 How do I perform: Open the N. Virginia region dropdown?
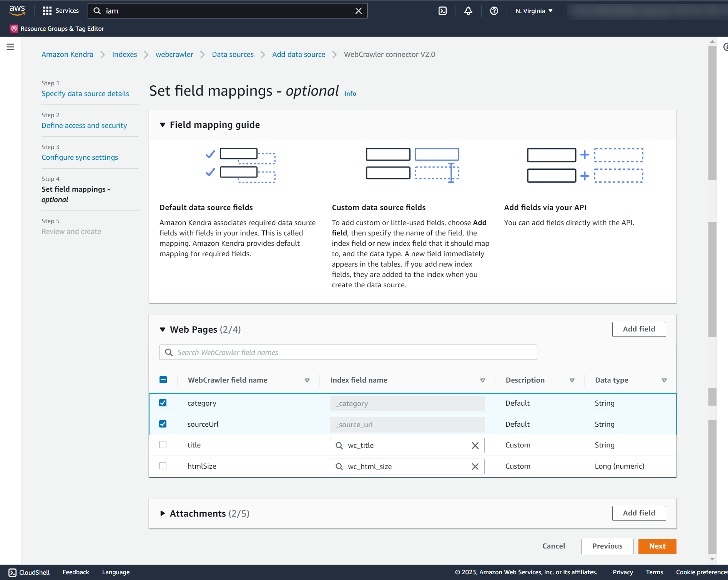(x=534, y=11)
